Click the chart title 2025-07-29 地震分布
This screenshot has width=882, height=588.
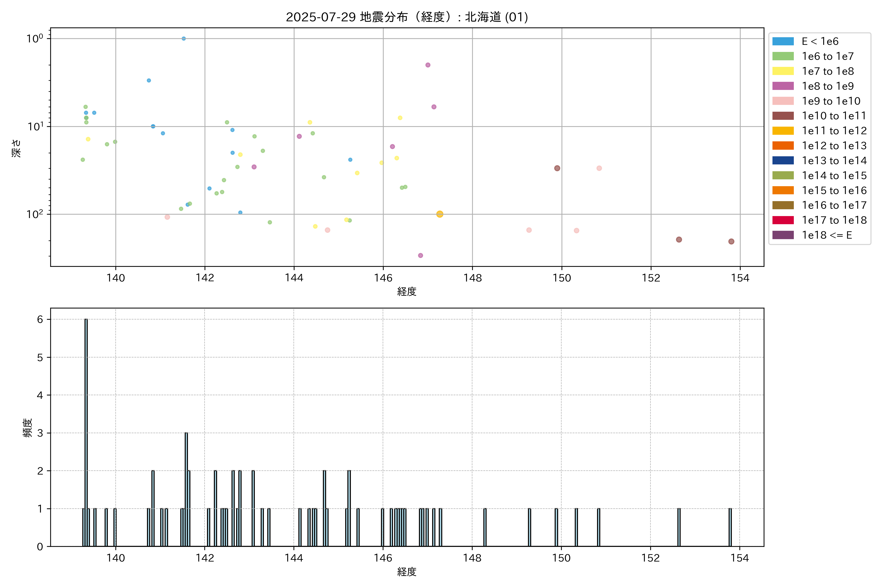[x=406, y=17]
